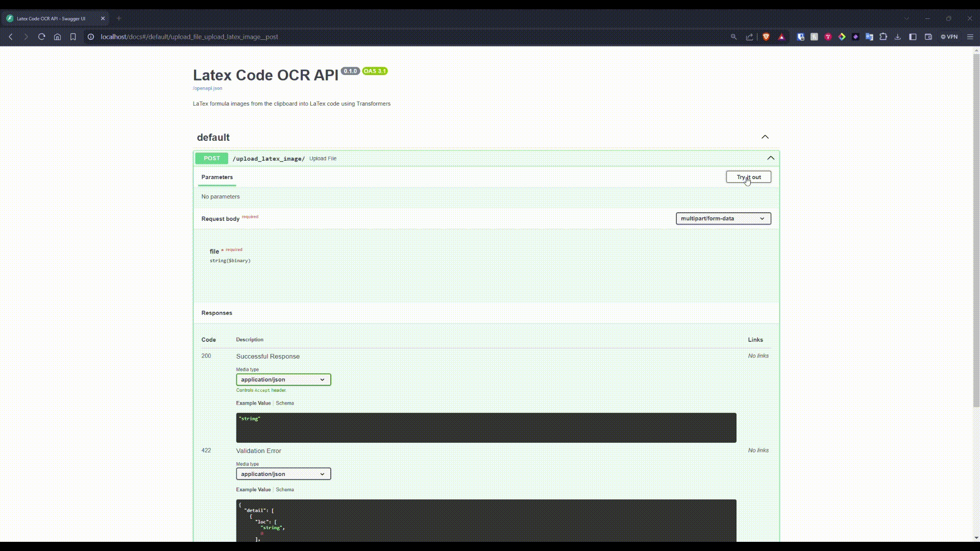Select Example Value tab under 422 Validation Error
The width and height of the screenshot is (980, 551).
253,489
